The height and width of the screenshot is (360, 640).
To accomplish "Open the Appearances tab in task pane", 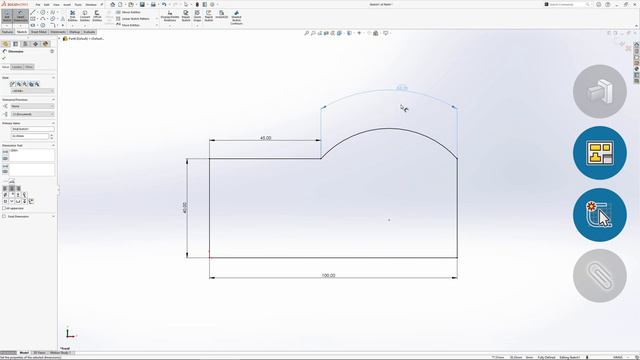I will [x=636, y=69].
